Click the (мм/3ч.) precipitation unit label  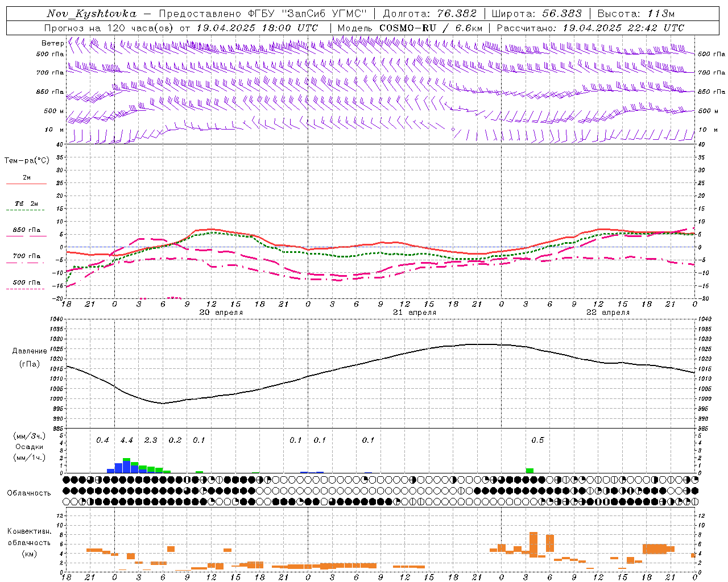(x=30, y=436)
